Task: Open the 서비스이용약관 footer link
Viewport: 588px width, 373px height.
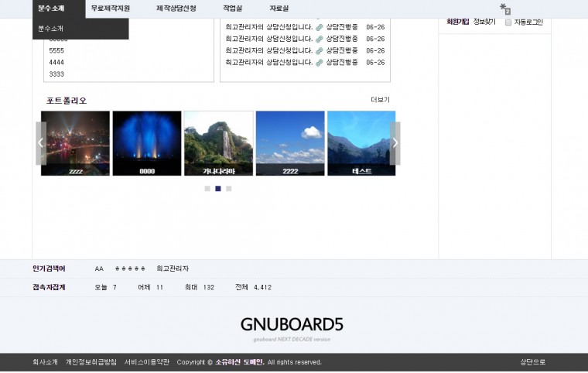Action: point(147,362)
